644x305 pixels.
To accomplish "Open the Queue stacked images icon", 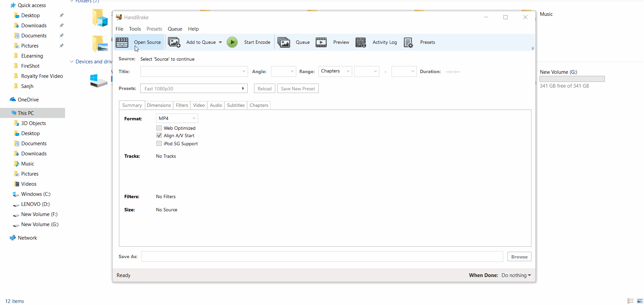I will [x=284, y=42].
